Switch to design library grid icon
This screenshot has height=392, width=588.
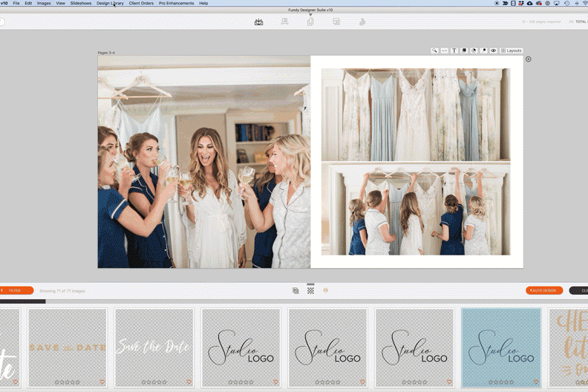pyautogui.click(x=310, y=290)
